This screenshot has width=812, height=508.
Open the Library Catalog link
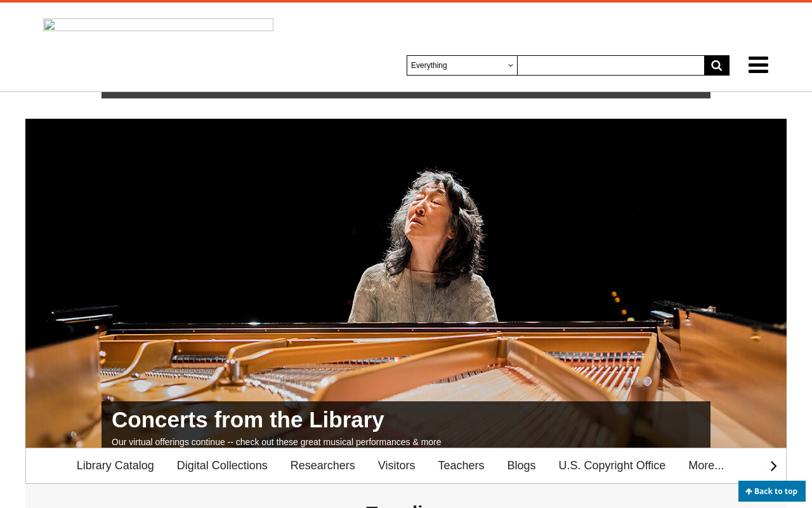tap(115, 465)
